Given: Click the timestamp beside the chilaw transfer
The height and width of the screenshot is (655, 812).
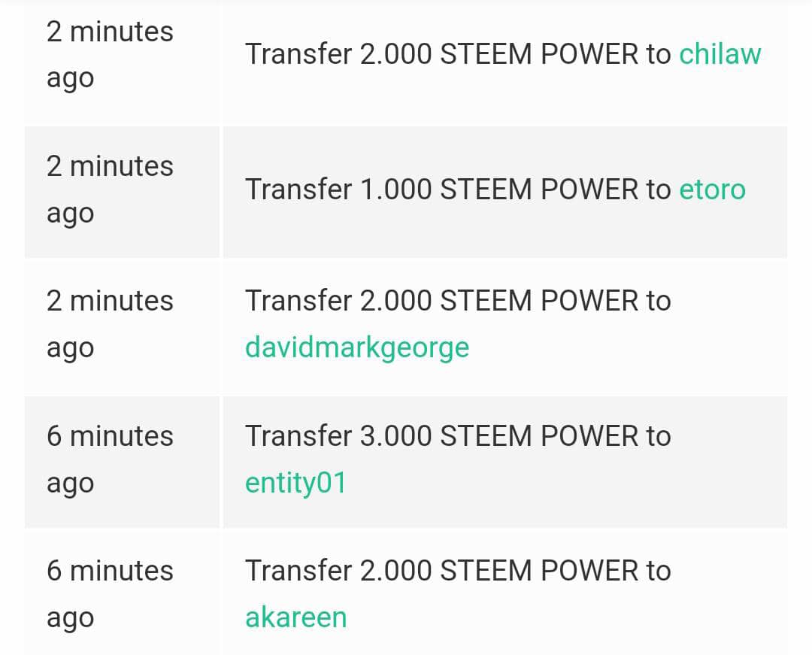Looking at the screenshot, I should (110, 54).
